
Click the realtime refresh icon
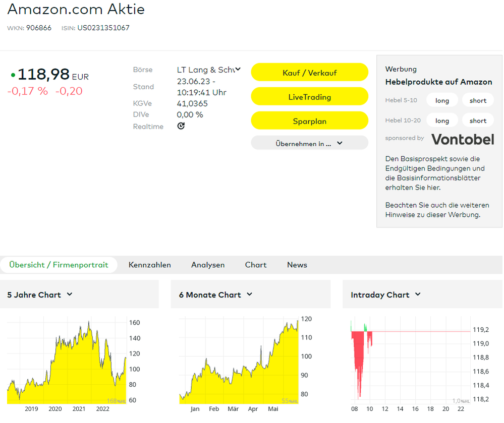[181, 126]
